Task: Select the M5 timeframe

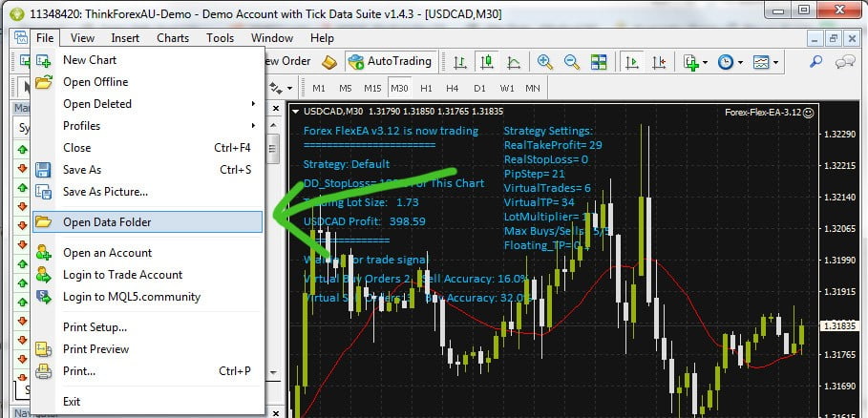Action: tap(346, 89)
